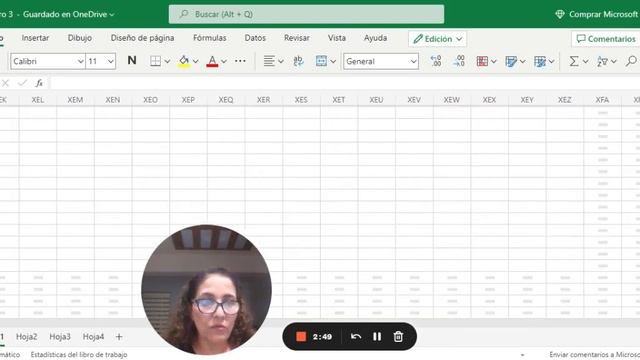Viewport: 640px width, 360px height.
Task: Open the Fórmulas ribbon tab
Action: pyautogui.click(x=210, y=38)
